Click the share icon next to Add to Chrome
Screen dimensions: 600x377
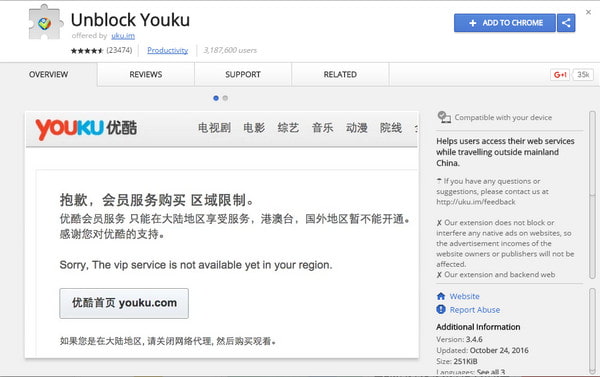566,23
